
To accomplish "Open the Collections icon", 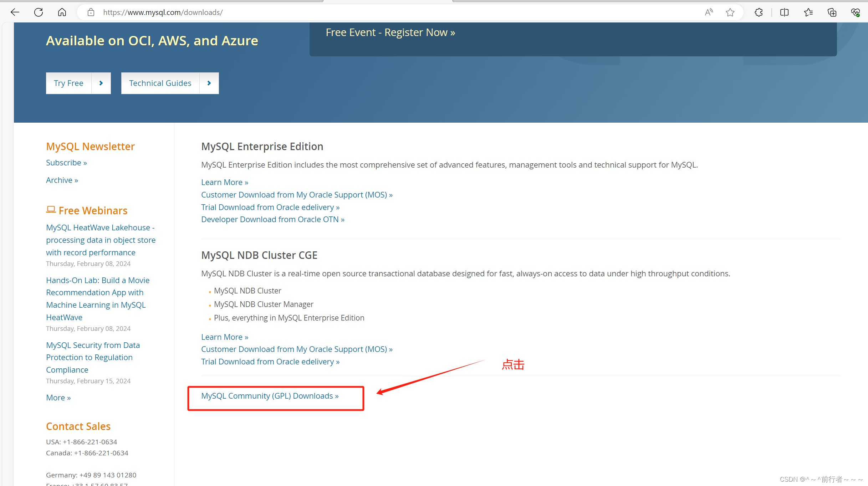I will 832,12.
